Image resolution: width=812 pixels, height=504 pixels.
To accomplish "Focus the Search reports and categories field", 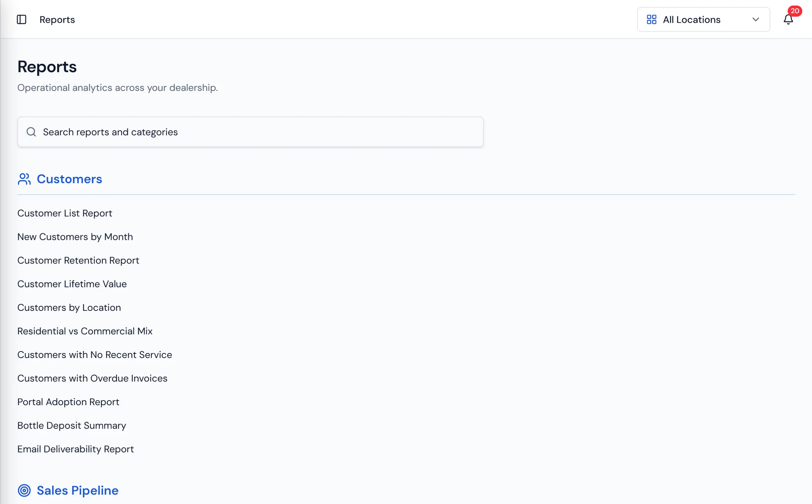I will tap(251, 132).
